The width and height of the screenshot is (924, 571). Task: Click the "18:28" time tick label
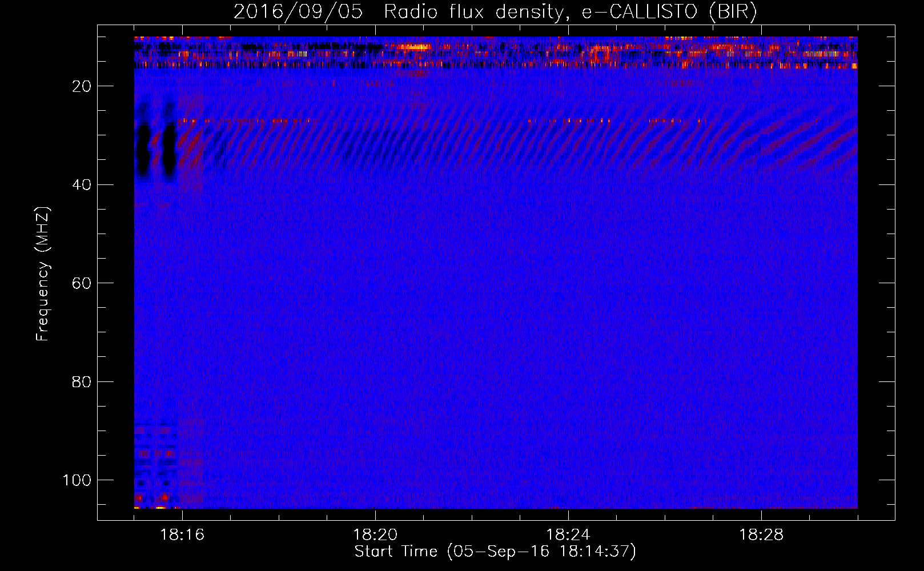click(x=761, y=535)
